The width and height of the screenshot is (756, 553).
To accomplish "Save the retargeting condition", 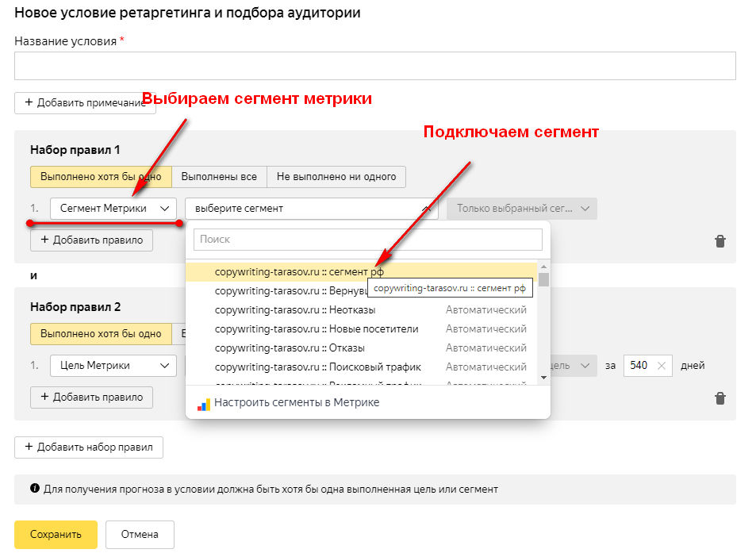I will click(56, 534).
